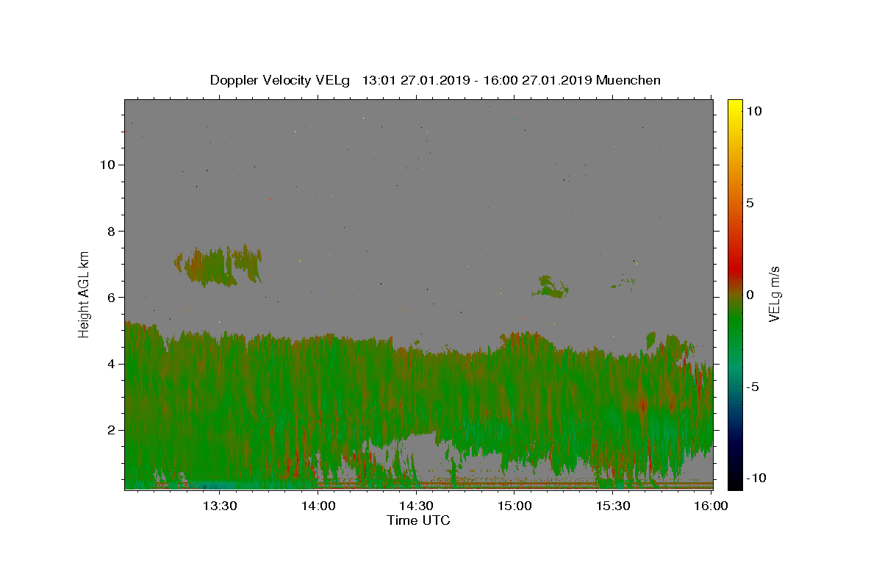Click the height axis label '4'
Image resolution: width=882 pixels, height=588 pixels.
click(111, 363)
